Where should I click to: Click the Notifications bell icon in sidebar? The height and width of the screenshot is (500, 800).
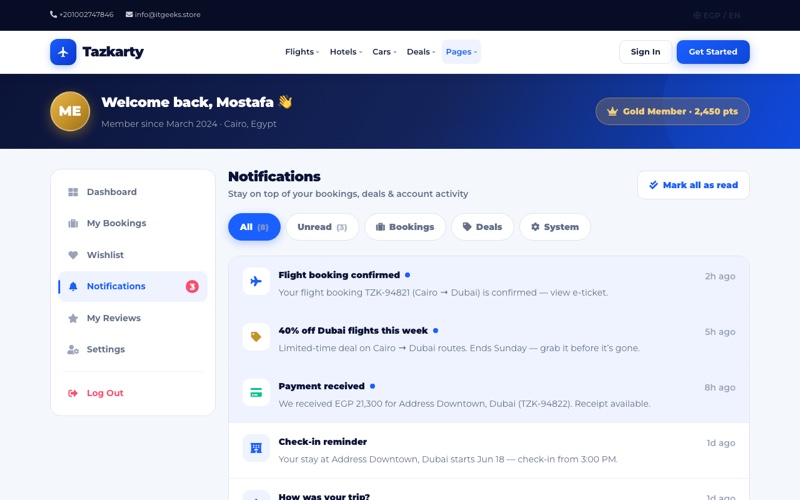pyautogui.click(x=73, y=286)
